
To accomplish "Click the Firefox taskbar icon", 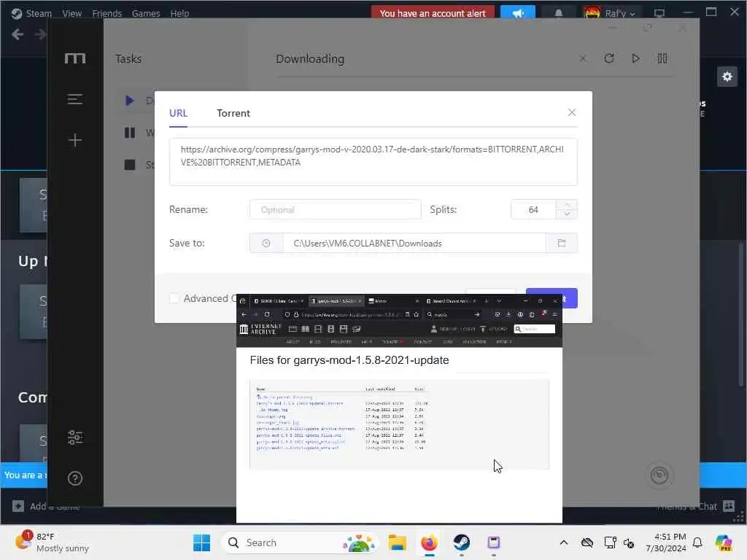I will pyautogui.click(x=429, y=542).
